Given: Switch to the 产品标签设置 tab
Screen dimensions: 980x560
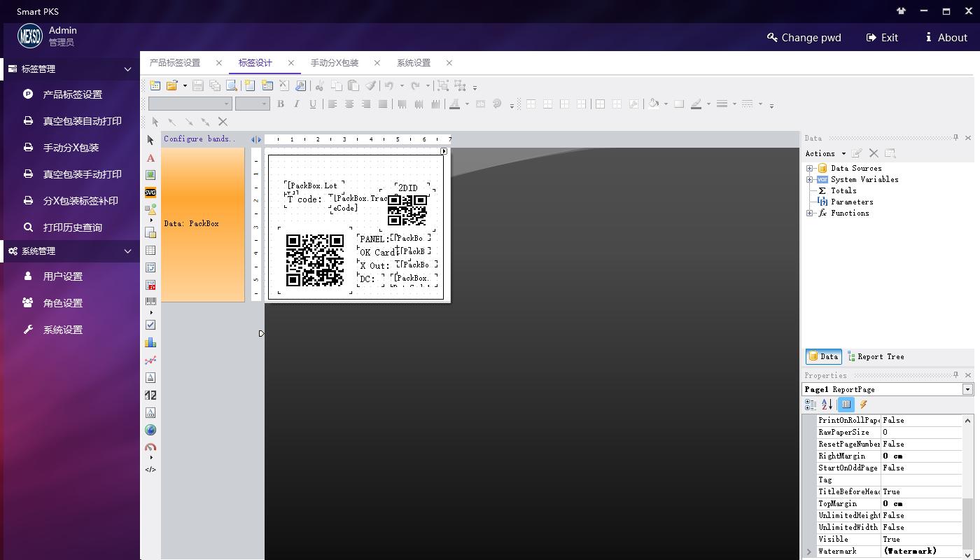Looking at the screenshot, I should pyautogui.click(x=175, y=63).
